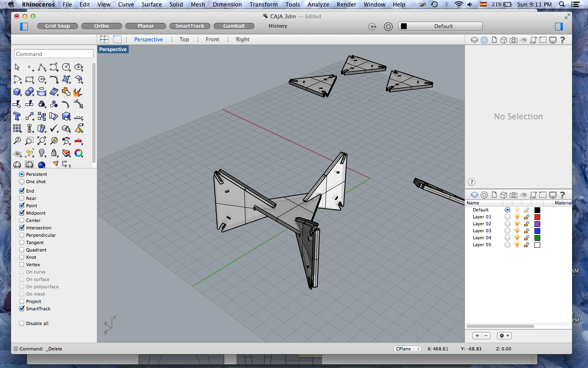Open the layers gear options dropdown
Screen dimensions: 588x368
[x=504, y=336]
